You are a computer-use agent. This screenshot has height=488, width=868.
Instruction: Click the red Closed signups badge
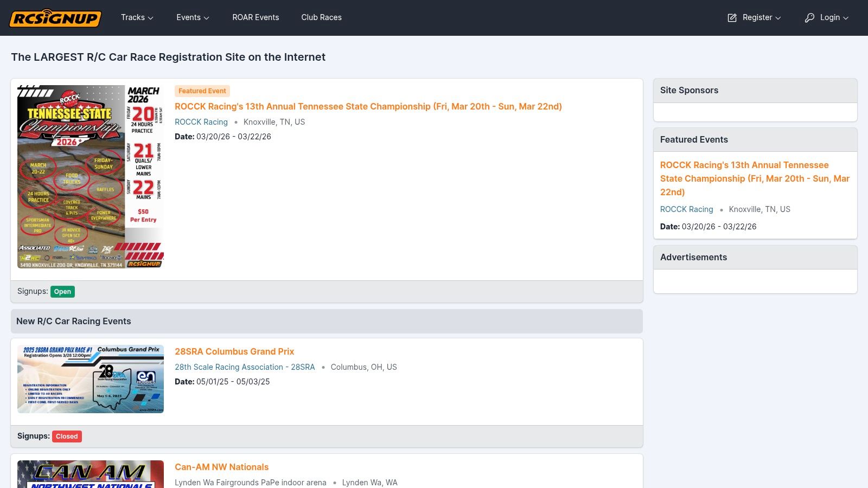click(x=67, y=436)
